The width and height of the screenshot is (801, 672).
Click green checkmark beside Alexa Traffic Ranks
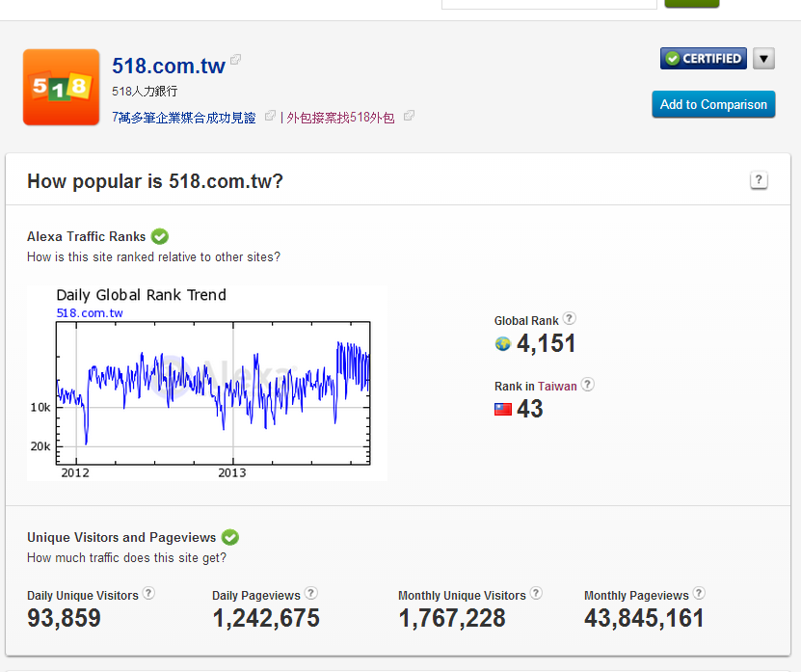(x=160, y=236)
